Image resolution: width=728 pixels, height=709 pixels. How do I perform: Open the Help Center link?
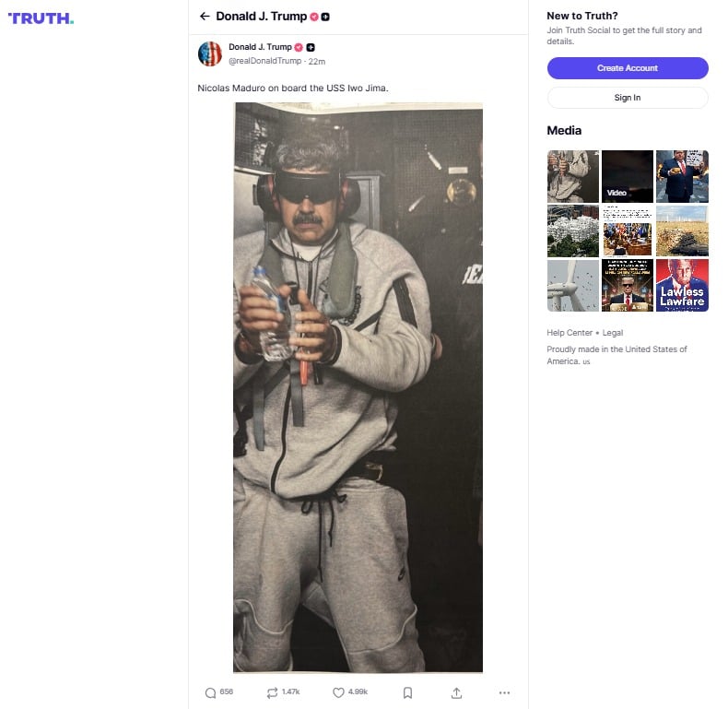pos(569,333)
